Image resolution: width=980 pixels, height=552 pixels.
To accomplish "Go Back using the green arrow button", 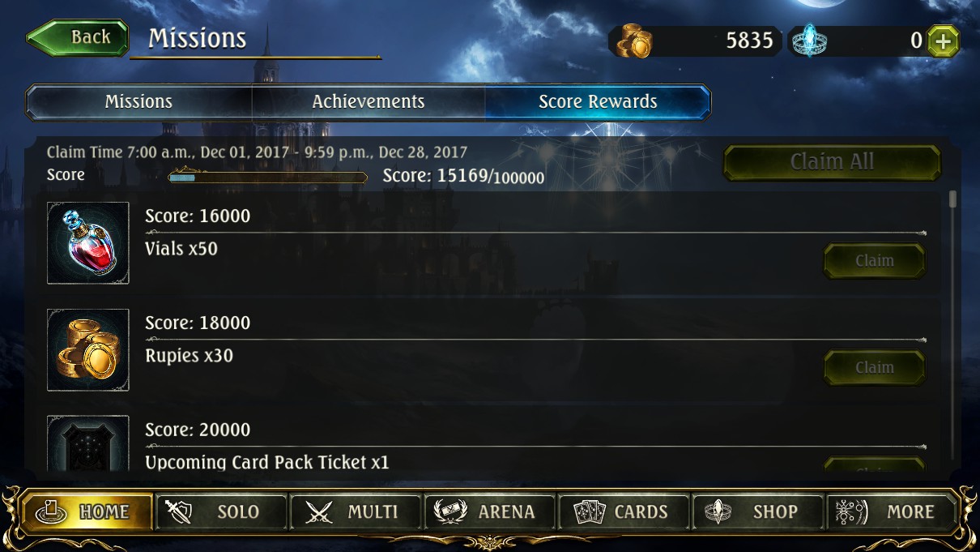I will pyautogui.click(x=78, y=37).
